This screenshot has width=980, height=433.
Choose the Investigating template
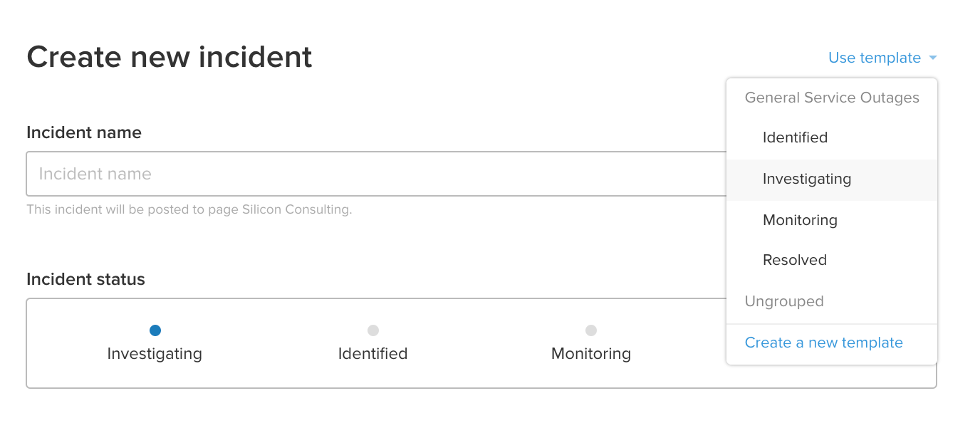tap(807, 179)
